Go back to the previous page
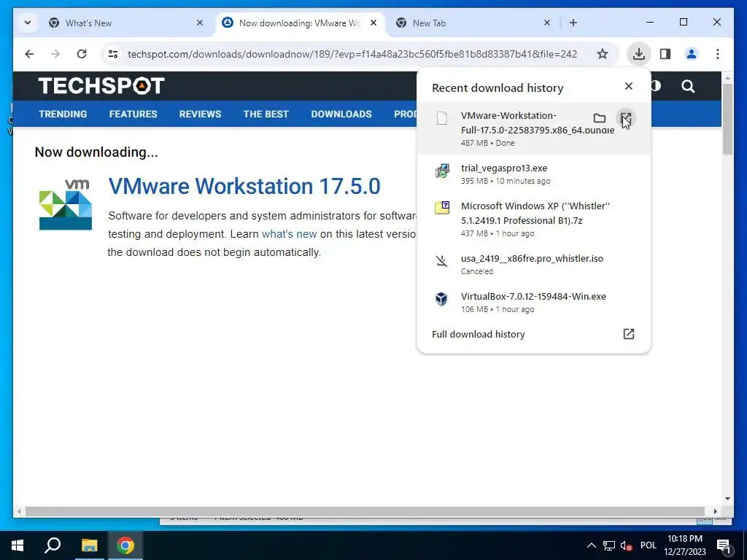The width and height of the screenshot is (747, 560). click(29, 54)
